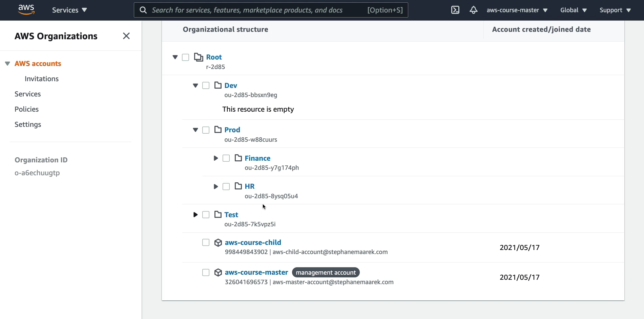The height and width of the screenshot is (319, 644).
Task: Select the Prod OU checkbox
Action: click(206, 130)
